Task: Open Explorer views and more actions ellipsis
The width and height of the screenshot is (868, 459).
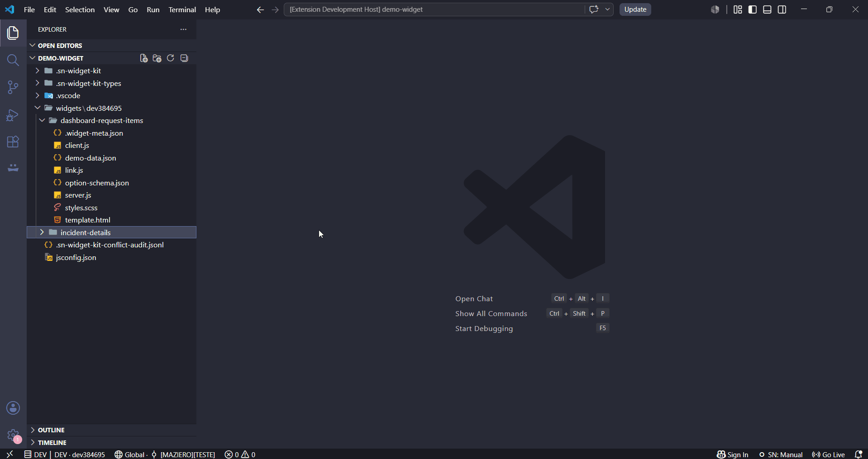Action: [183, 29]
